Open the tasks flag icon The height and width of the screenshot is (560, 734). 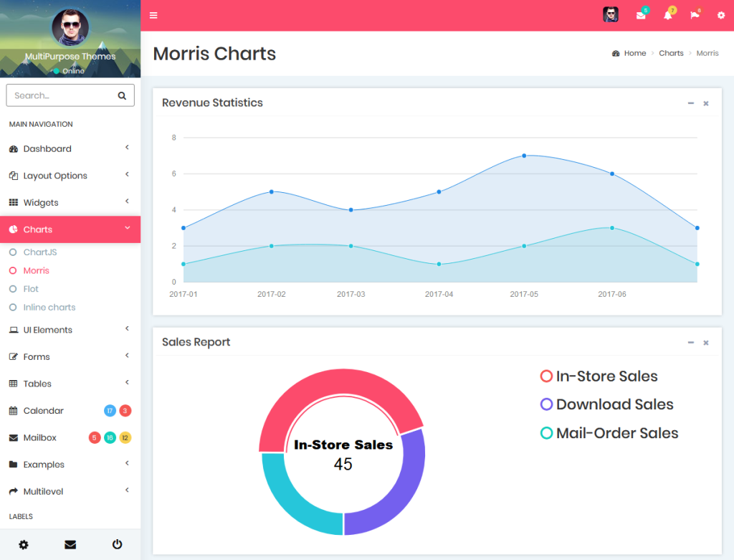tap(695, 15)
